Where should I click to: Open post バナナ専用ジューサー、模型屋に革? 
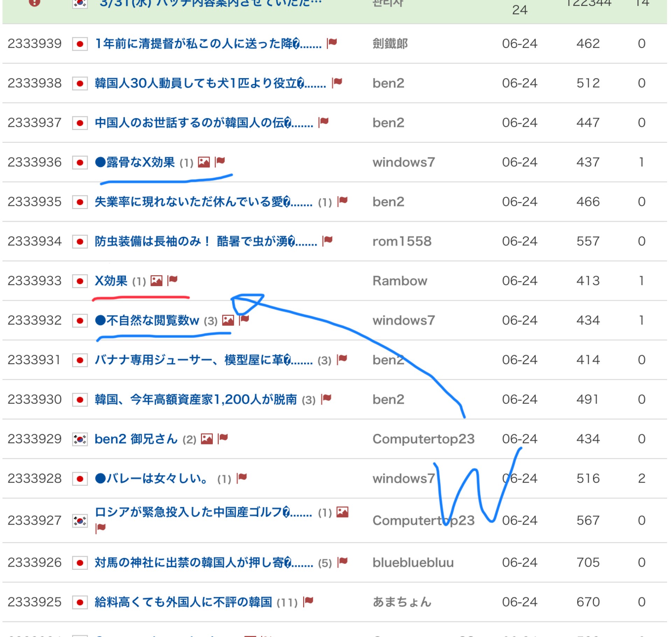[203, 360]
